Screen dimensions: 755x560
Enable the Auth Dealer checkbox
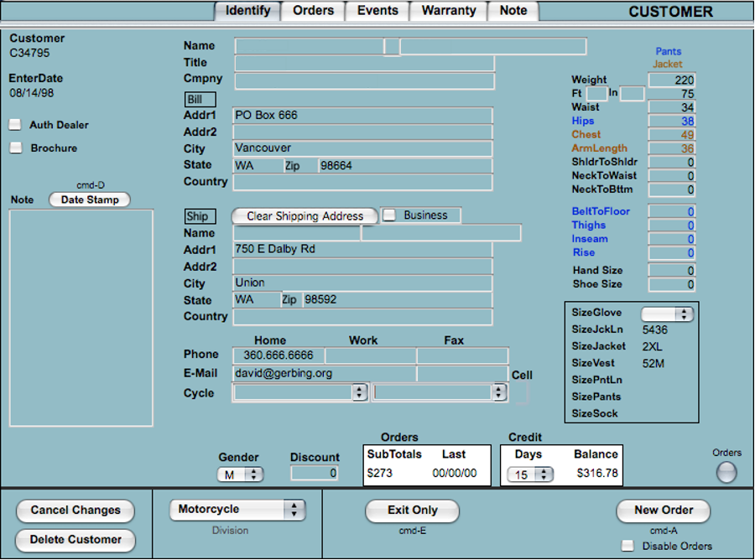click(x=15, y=125)
